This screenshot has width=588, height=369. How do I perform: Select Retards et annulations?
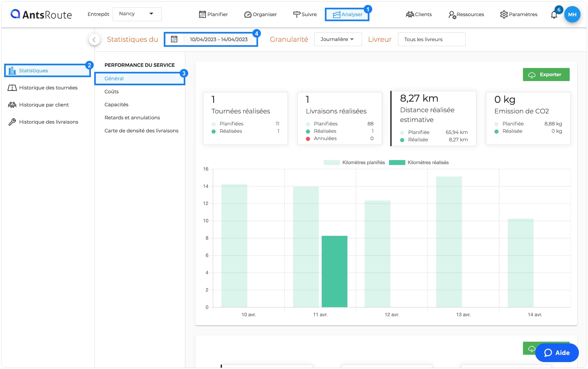point(132,118)
